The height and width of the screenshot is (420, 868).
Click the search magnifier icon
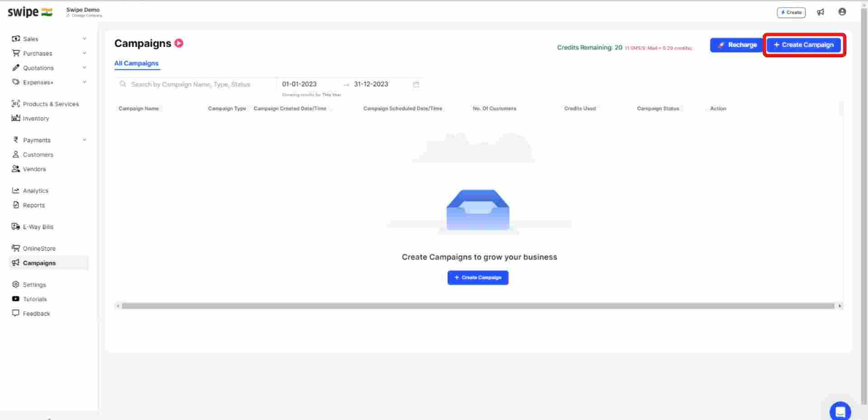(123, 84)
